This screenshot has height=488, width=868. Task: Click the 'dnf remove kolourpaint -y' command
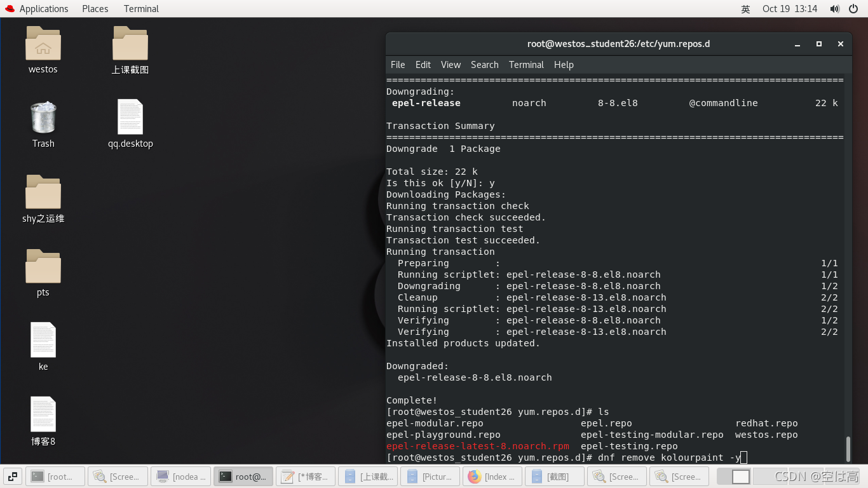coord(669,457)
